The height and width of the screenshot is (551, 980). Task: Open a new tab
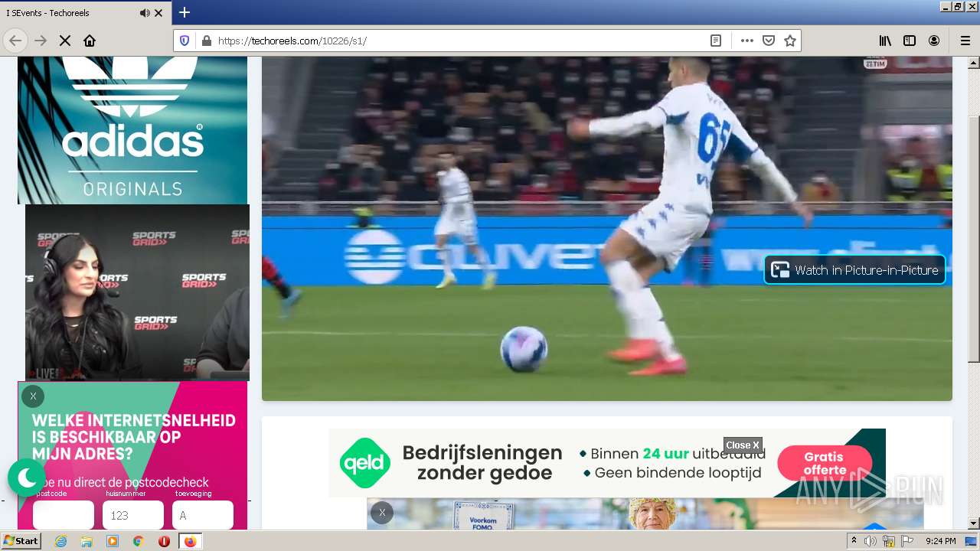(x=185, y=12)
